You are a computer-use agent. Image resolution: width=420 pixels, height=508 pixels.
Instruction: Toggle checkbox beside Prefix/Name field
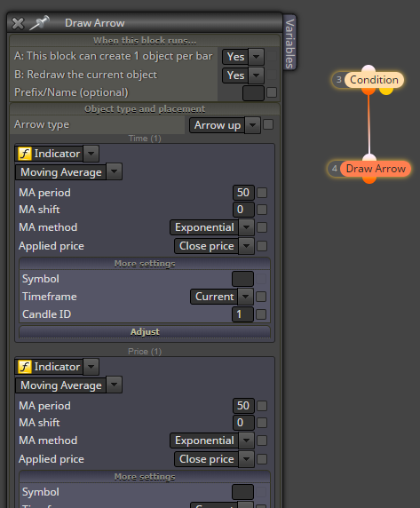272,92
